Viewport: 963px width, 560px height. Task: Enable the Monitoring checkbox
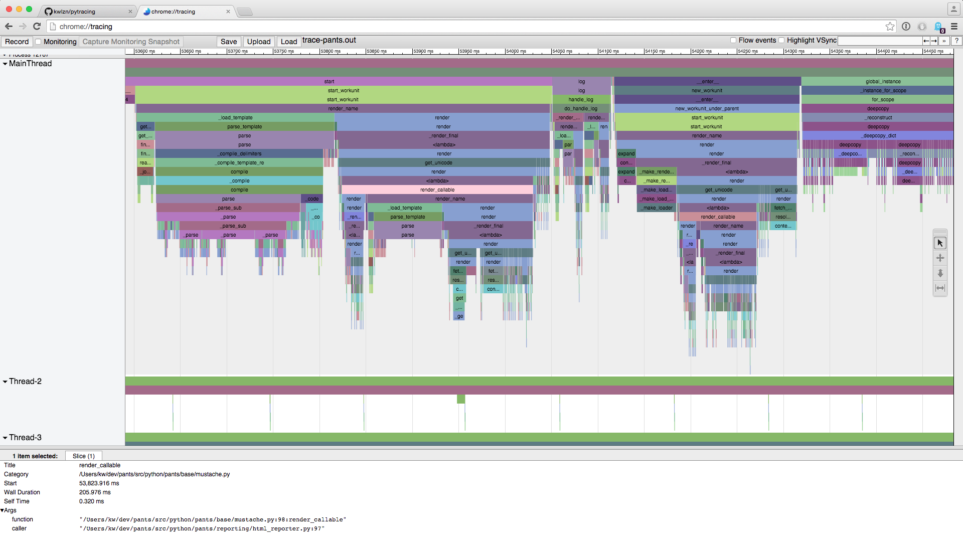coord(38,42)
